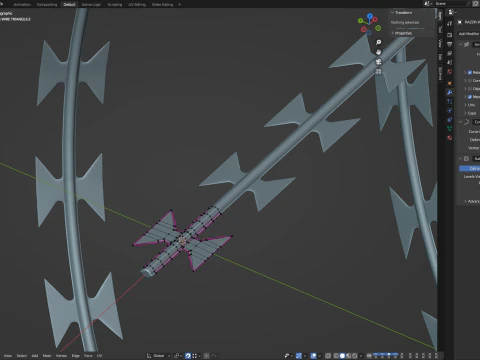Toggle the Constant Offset checkbox

tap(470, 80)
